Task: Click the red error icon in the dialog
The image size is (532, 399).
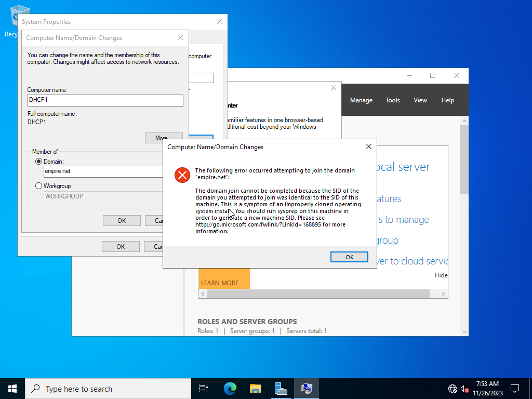Action: click(182, 175)
